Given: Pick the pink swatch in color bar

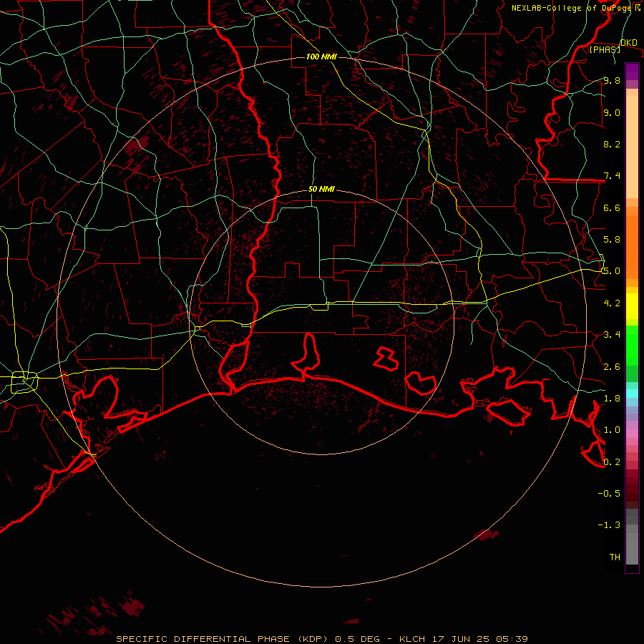Looking at the screenshot, I should (632, 434).
